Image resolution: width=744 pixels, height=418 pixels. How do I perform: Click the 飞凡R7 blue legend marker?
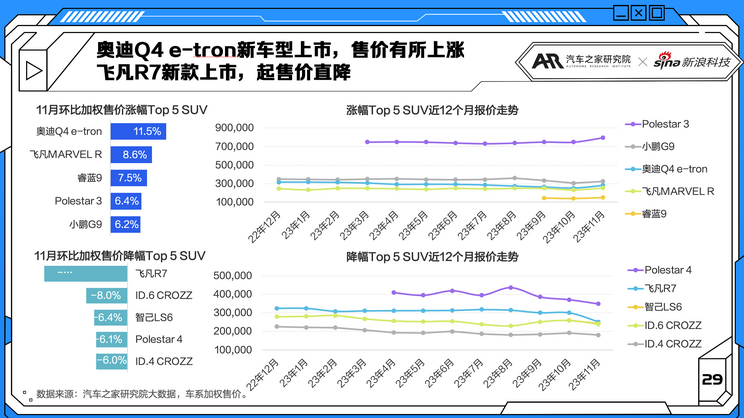click(635, 288)
